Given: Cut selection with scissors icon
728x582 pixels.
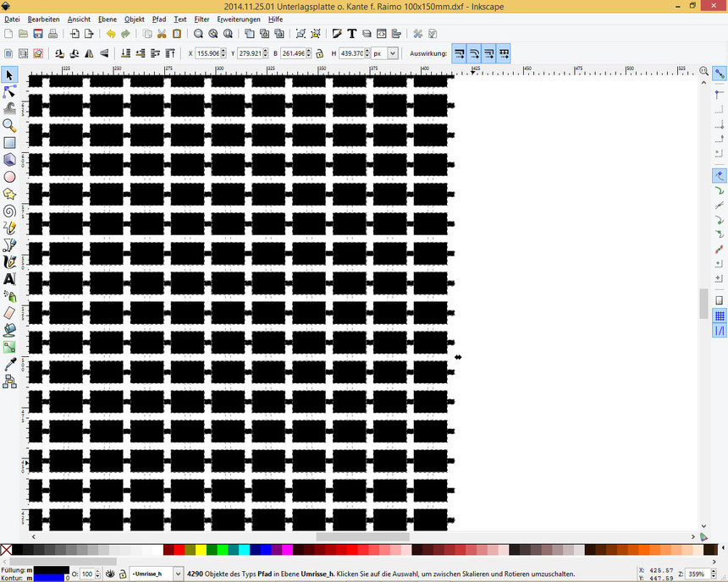Looking at the screenshot, I should (x=162, y=34).
